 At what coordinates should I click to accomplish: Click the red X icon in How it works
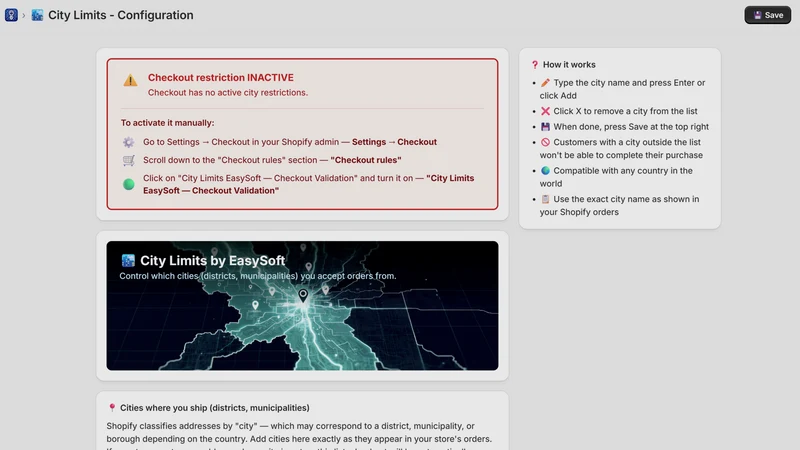[x=545, y=111]
